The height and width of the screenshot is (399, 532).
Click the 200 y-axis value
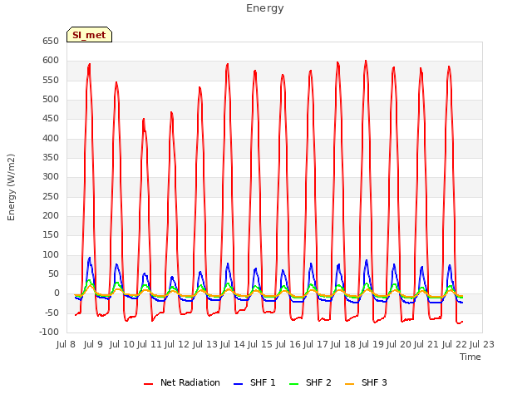[51, 216]
